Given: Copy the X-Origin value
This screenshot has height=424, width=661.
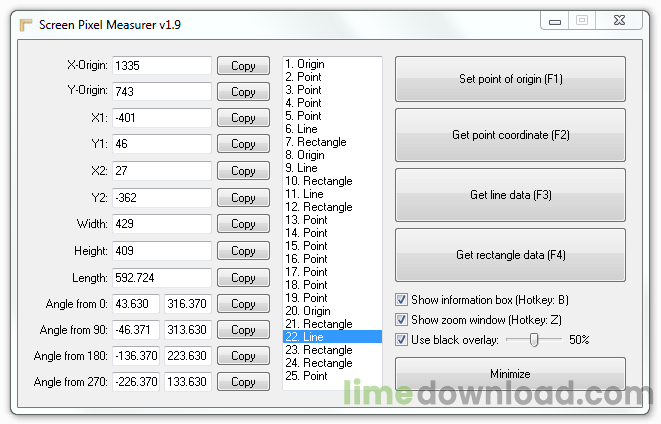Looking at the screenshot, I should coord(243,66).
